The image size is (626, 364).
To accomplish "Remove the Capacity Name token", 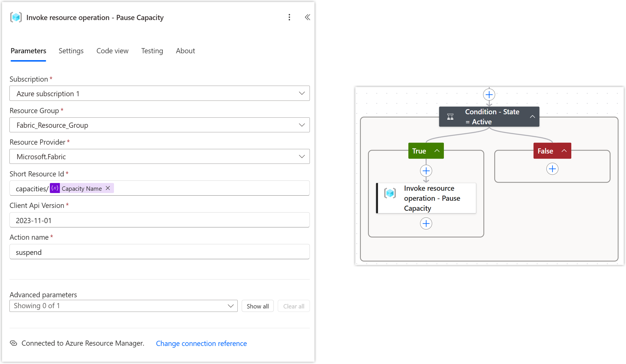I will tap(108, 188).
